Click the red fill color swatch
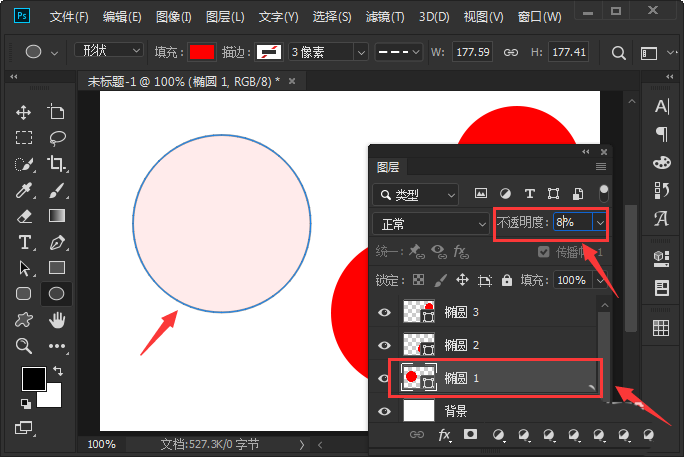 (202, 52)
